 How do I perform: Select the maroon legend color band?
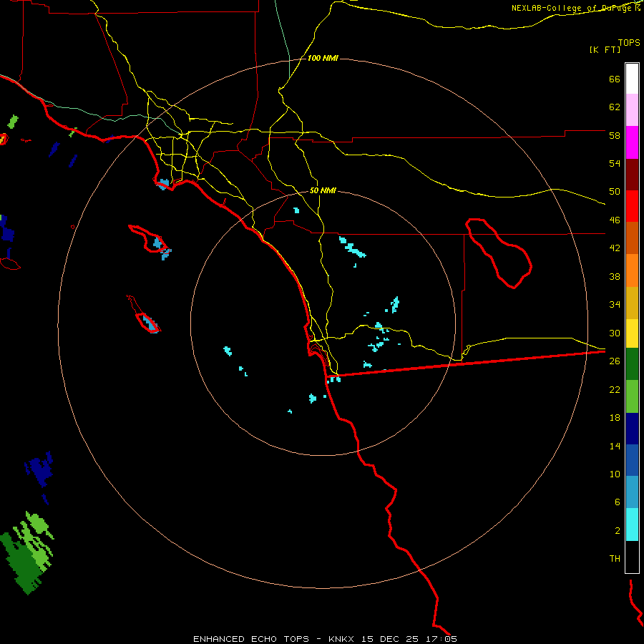(x=632, y=175)
